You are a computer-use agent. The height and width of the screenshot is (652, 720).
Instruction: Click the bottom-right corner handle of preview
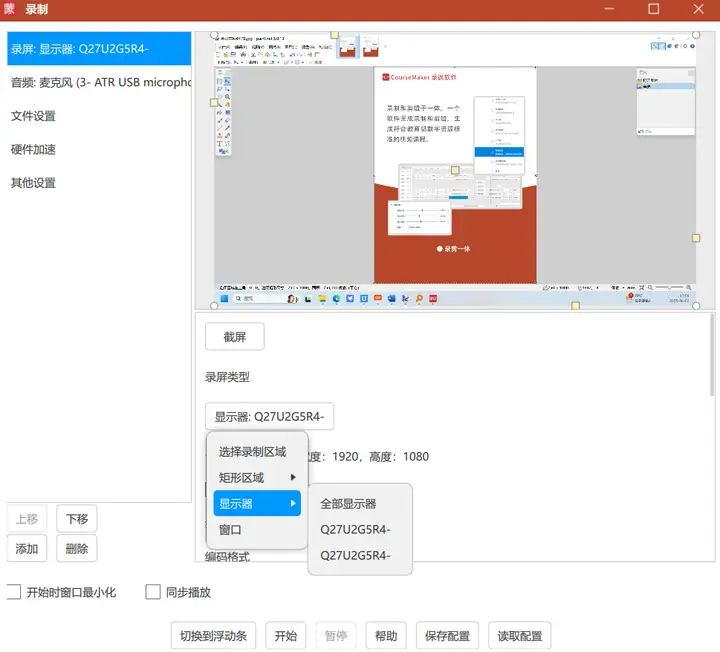click(x=696, y=306)
